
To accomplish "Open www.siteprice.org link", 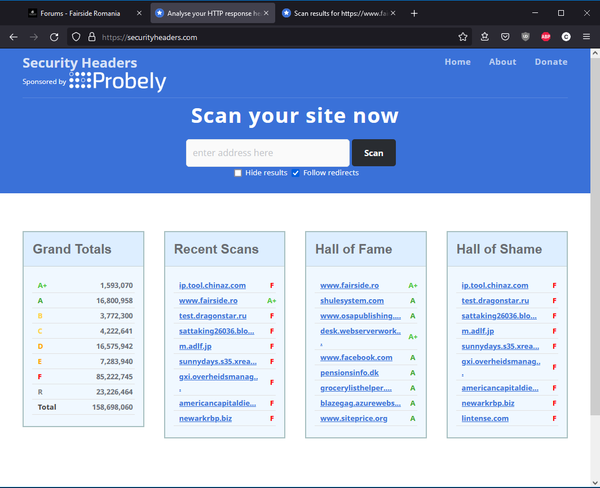I will pos(354,418).
